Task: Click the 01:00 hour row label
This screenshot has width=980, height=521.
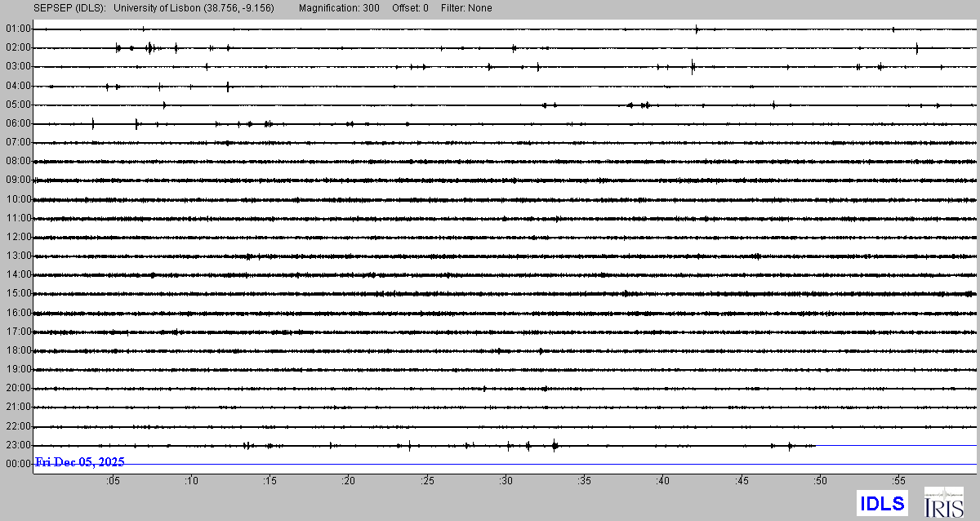Action: point(18,29)
